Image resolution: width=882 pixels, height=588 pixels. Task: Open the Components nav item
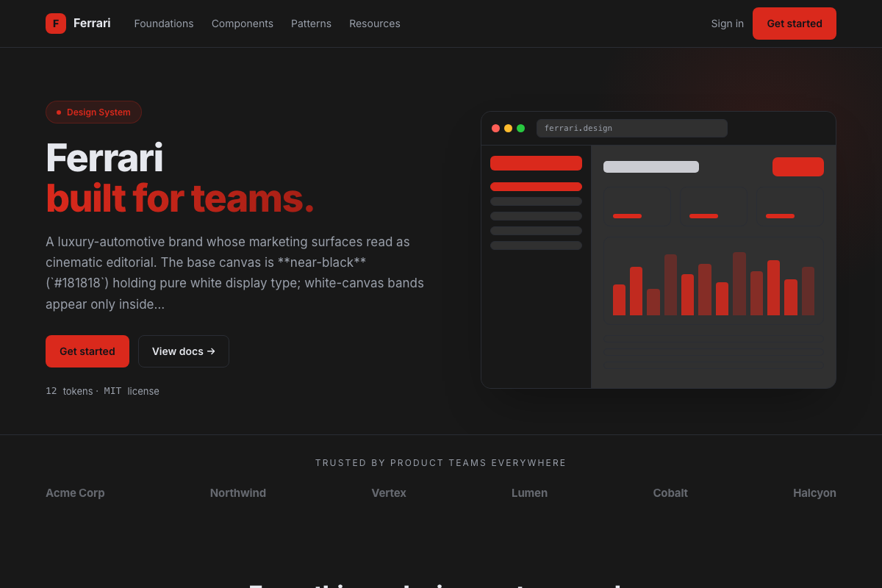(243, 24)
